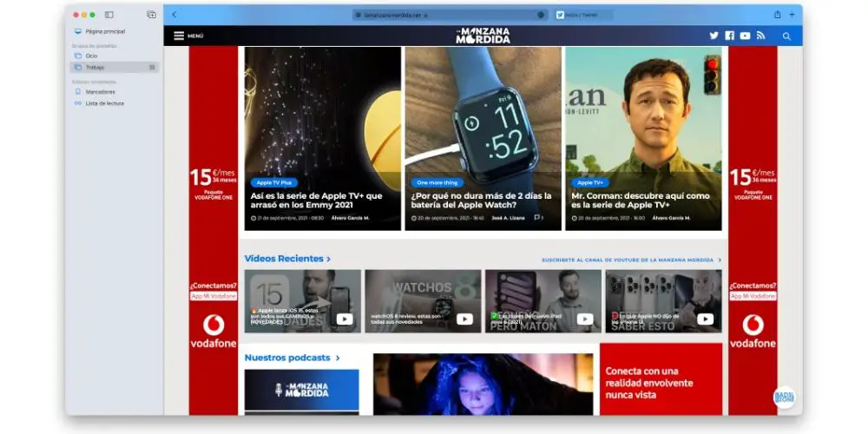The image size is (868, 434).
Task: Open the site's Twitter icon link in the header
Action: pyautogui.click(x=714, y=36)
